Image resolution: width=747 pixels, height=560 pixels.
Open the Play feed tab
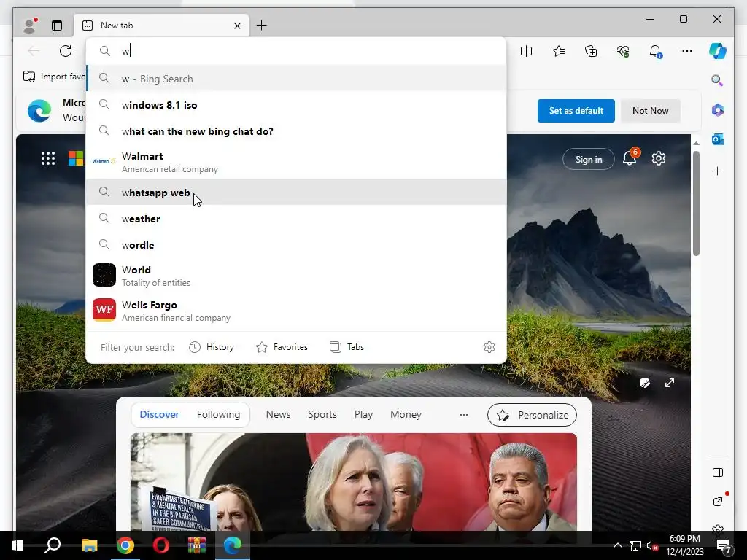(x=363, y=414)
